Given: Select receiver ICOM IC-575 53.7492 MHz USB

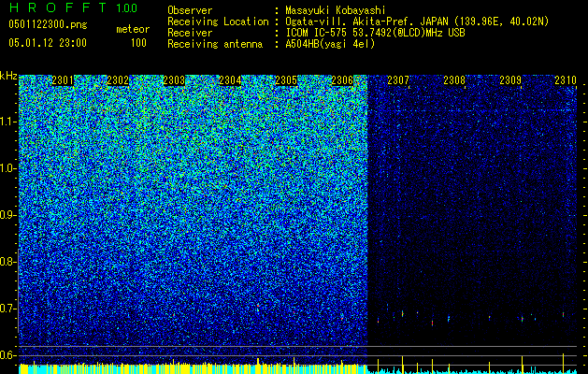Looking at the screenshot, I should tap(375, 33).
